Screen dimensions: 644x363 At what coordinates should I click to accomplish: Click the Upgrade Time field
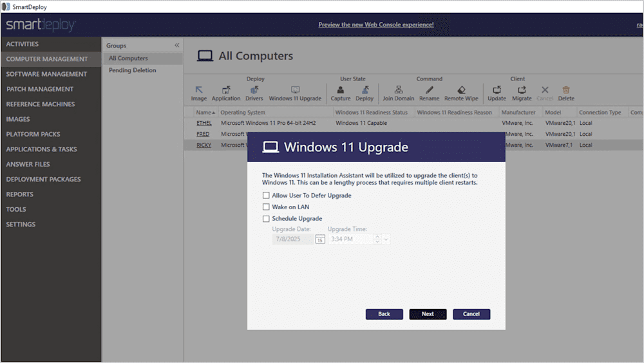click(351, 239)
